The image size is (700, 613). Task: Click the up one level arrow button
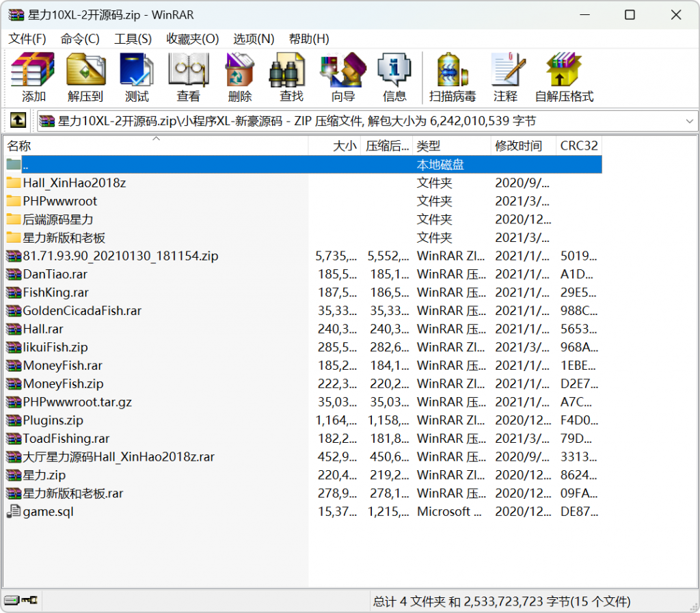click(x=18, y=121)
